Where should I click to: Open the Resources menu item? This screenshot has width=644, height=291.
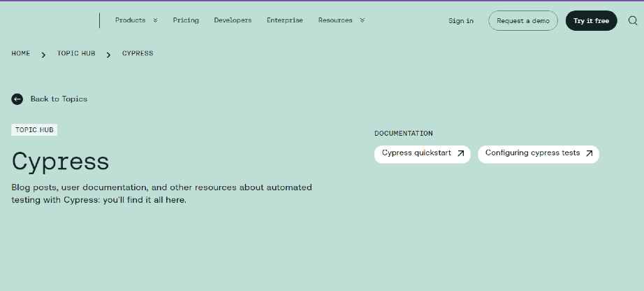pyautogui.click(x=335, y=20)
